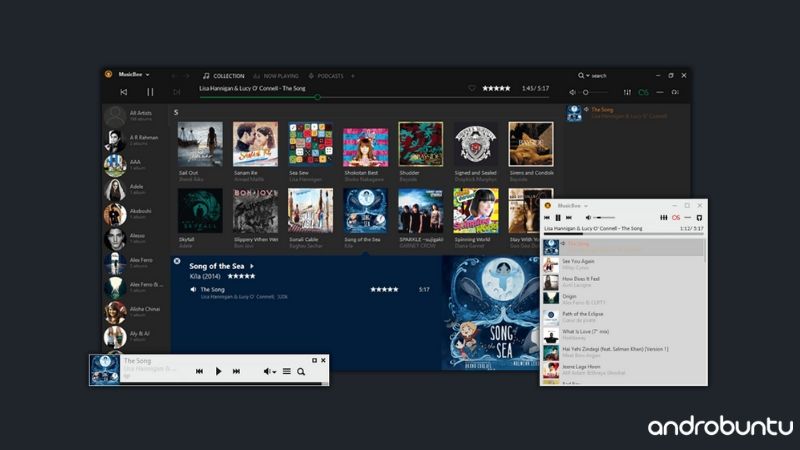This screenshot has height=450, width=800.
Task: Select See You Again in compact player list
Action: pyautogui.click(x=622, y=264)
